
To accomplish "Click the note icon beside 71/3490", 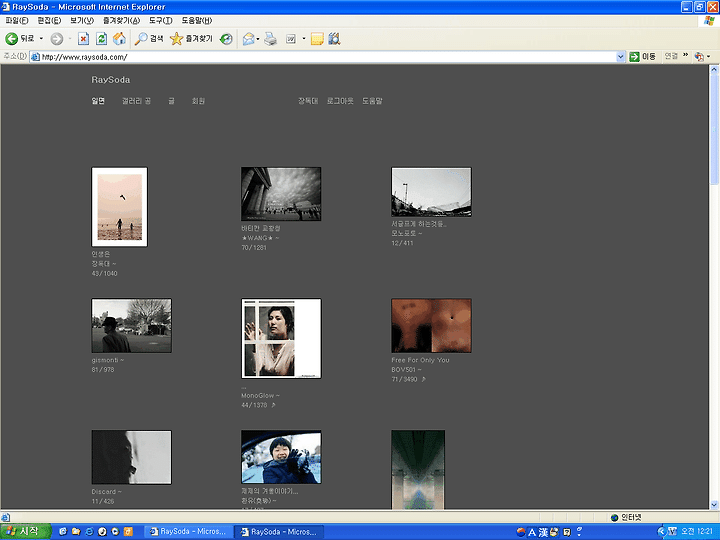I will click(423, 379).
